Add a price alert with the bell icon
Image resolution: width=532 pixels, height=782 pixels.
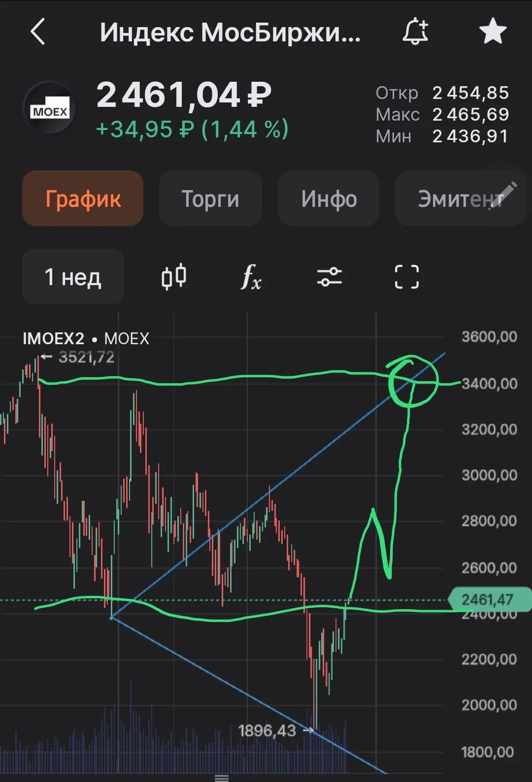click(416, 32)
